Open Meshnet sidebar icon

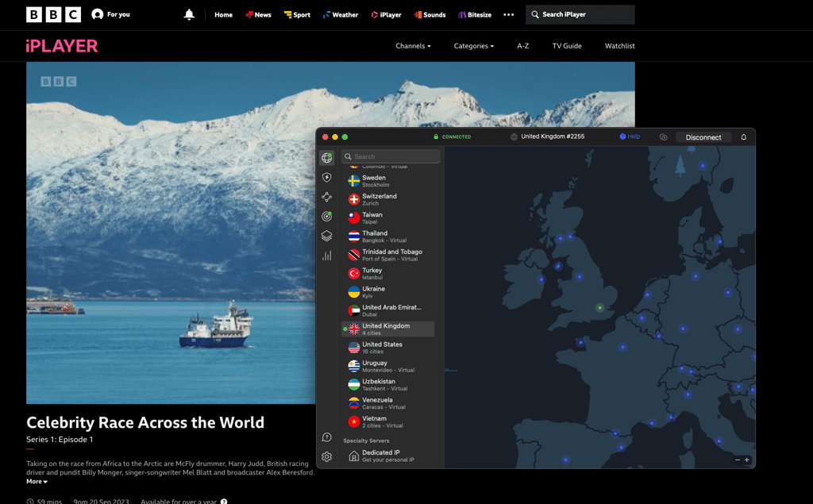tap(326, 197)
